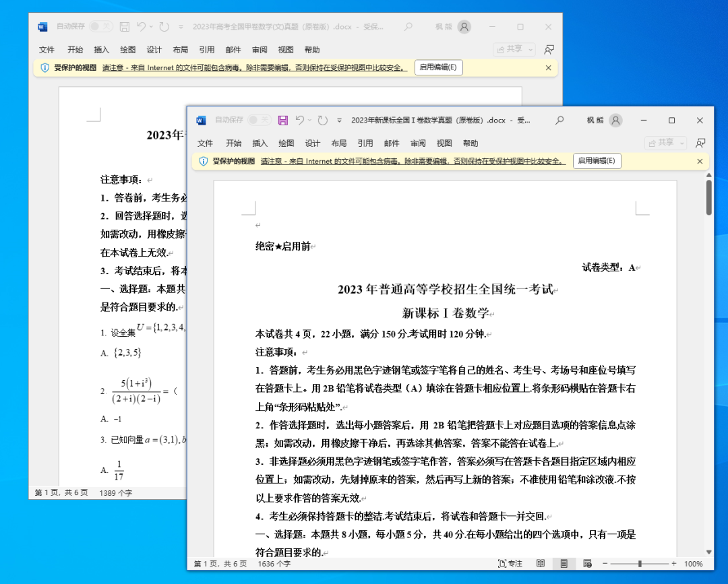
Task: Click the scroll up arrow in the front window
Action: click(x=709, y=175)
